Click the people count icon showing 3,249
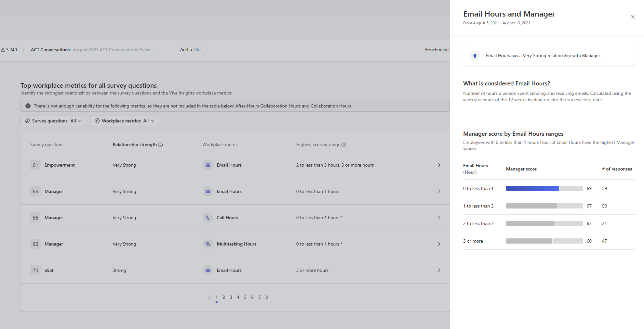Screen dimensions: 644x329 [x=3, y=50]
